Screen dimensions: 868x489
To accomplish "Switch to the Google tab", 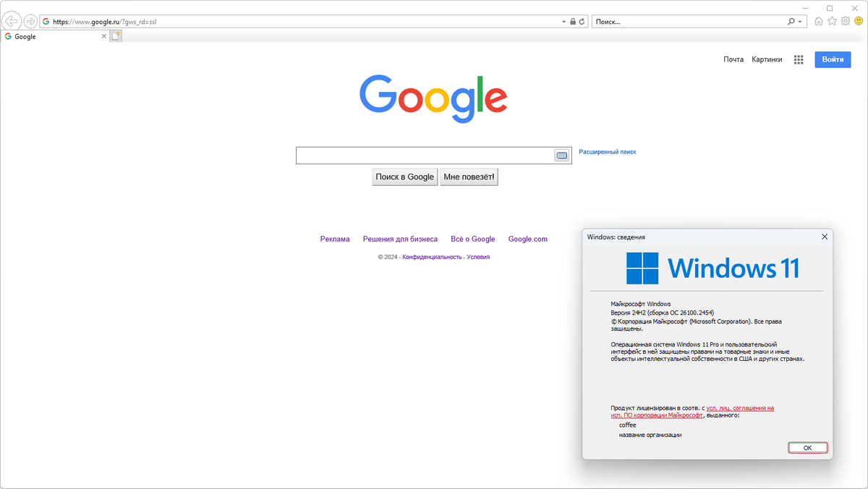I will 54,36.
